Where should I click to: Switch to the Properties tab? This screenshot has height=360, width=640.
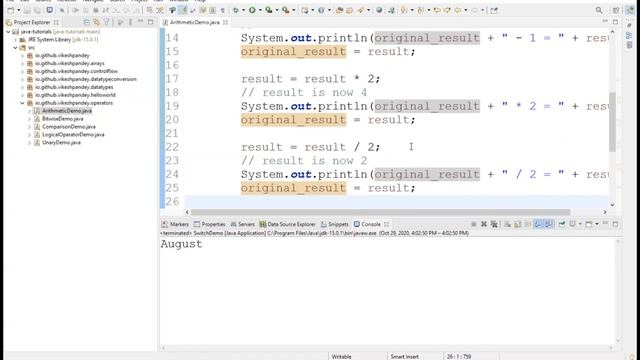[x=209, y=224]
